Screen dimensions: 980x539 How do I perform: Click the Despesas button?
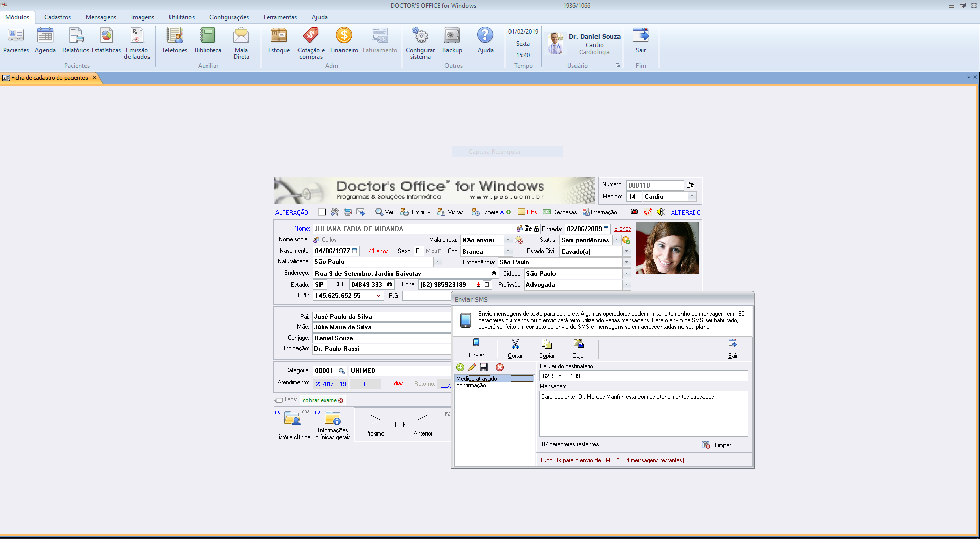point(560,212)
